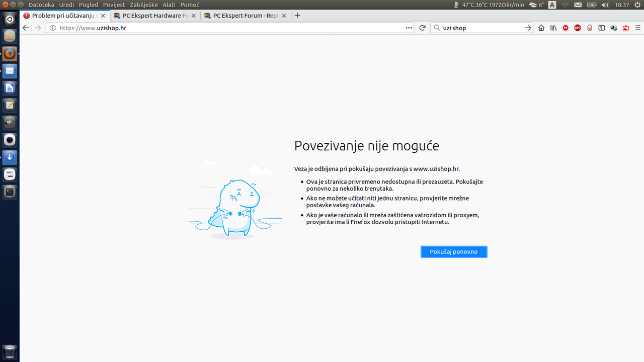This screenshot has height=362, width=644.
Task: Open the Alati menu
Action: click(169, 5)
